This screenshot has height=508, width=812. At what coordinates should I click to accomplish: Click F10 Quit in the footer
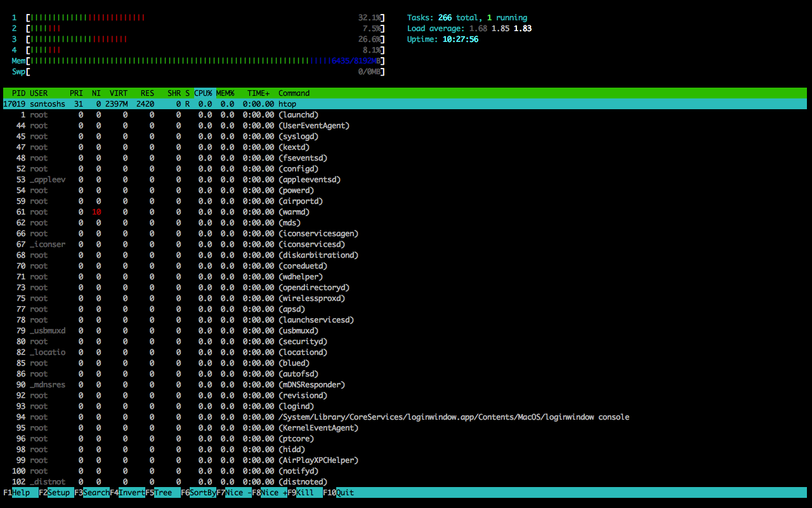340,493
